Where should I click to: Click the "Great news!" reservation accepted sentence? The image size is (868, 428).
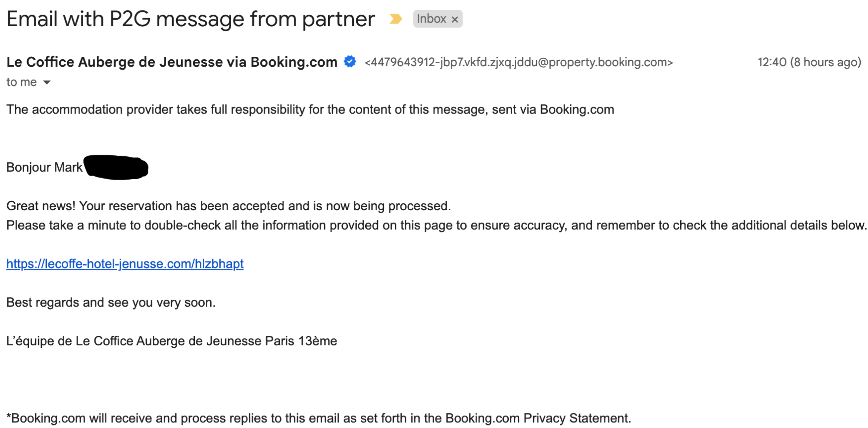coord(229,206)
